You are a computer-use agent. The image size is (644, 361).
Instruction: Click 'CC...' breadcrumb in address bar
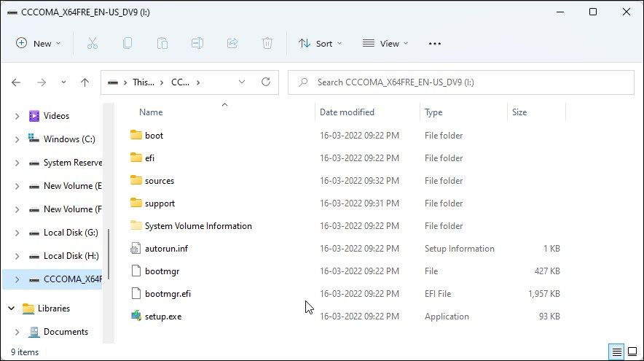[x=180, y=82]
